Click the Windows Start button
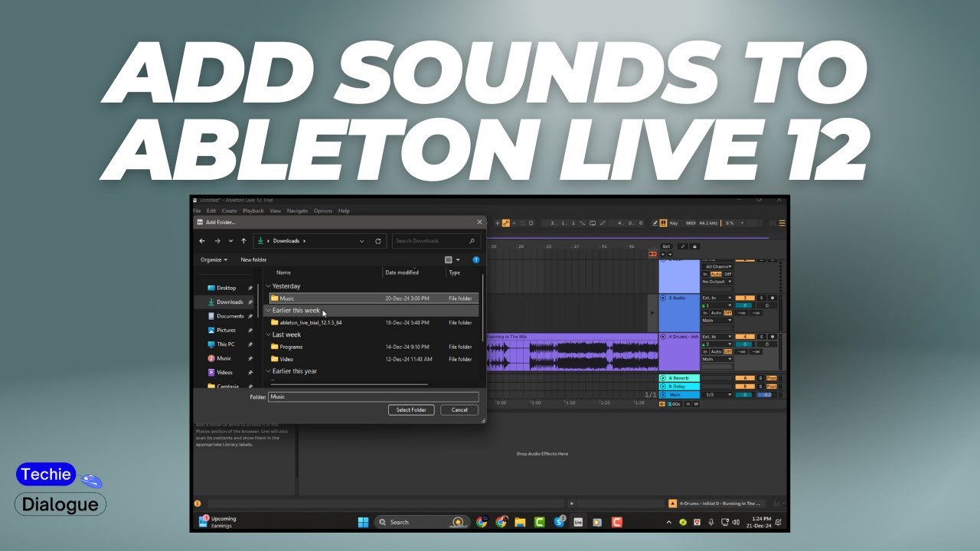This screenshot has height=551, width=980. coord(363,522)
